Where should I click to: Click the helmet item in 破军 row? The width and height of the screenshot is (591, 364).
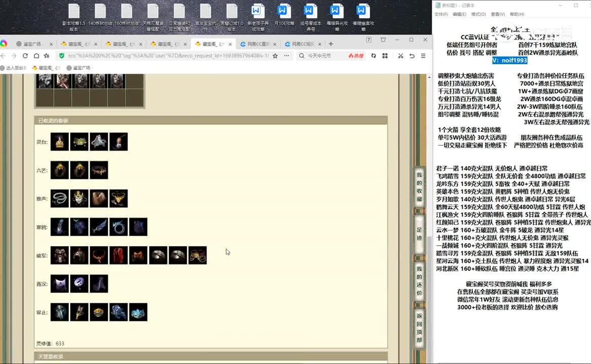pyautogui.click(x=79, y=255)
